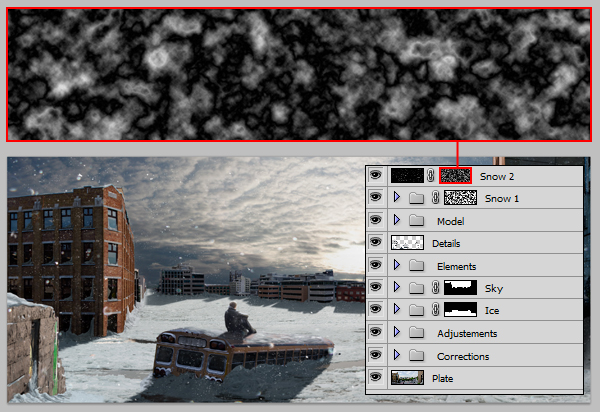Expand the Snow 1 group

[x=397, y=197]
